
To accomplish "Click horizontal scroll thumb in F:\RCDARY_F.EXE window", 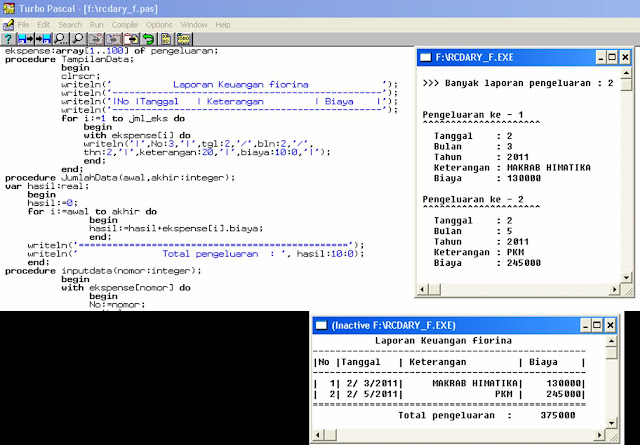I will point(434,289).
